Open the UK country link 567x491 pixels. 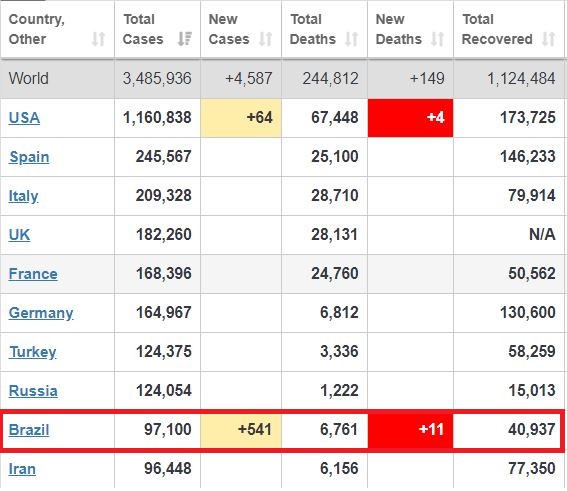[x=19, y=235]
